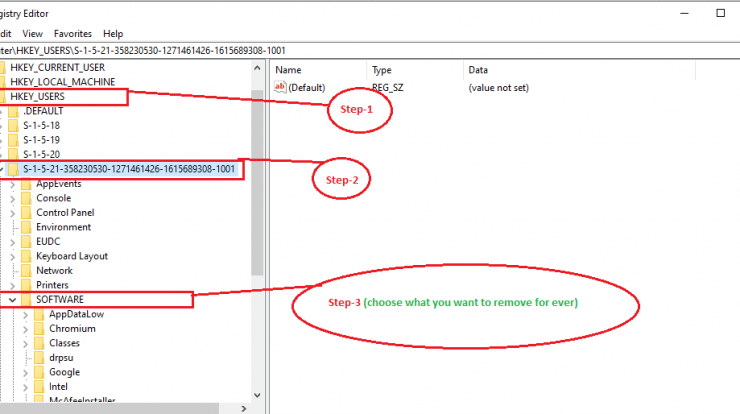Open the Favorites menu
The image size is (740, 414).
point(73,34)
